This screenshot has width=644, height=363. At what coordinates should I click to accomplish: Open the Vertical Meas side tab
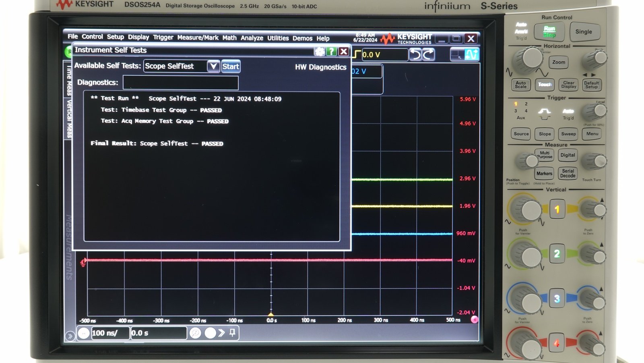pyautogui.click(x=69, y=118)
